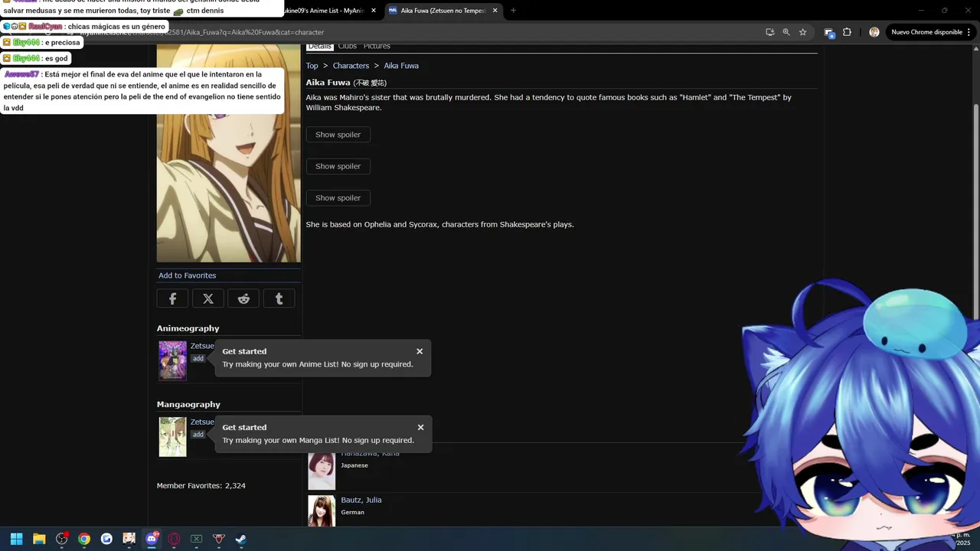Open OBS Studio from the taskbar
980x551 pixels.
tap(61, 539)
